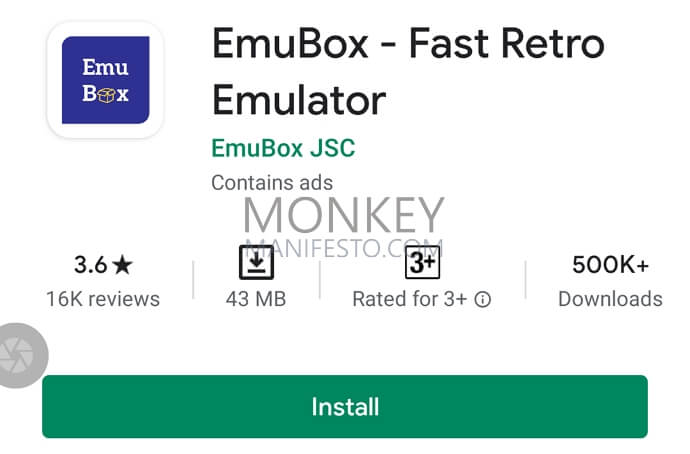Click the star next to 3.6 rating
This screenshot has height=454, width=690.
coord(122,265)
